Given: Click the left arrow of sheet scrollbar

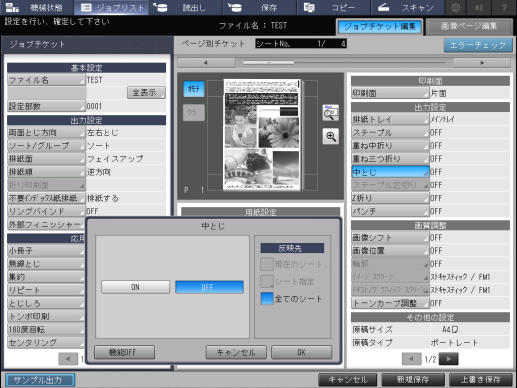Looking at the screenshot, I should (x=206, y=63).
